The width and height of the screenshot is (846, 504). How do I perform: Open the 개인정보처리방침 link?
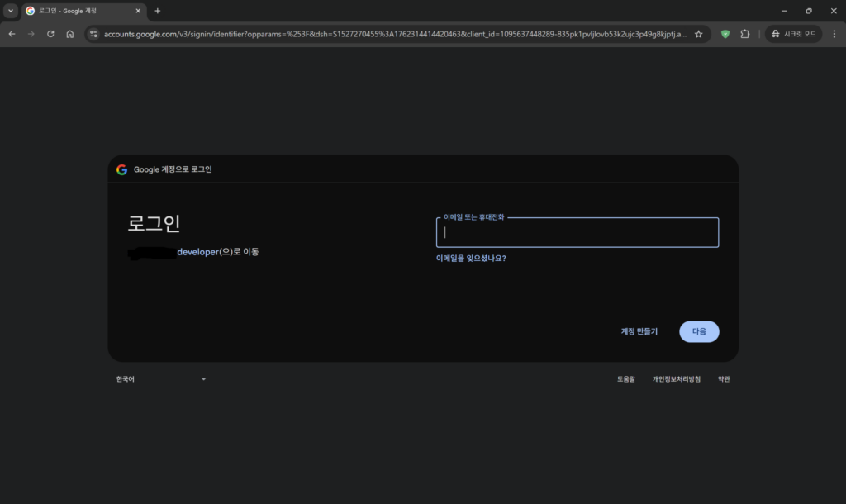point(676,379)
